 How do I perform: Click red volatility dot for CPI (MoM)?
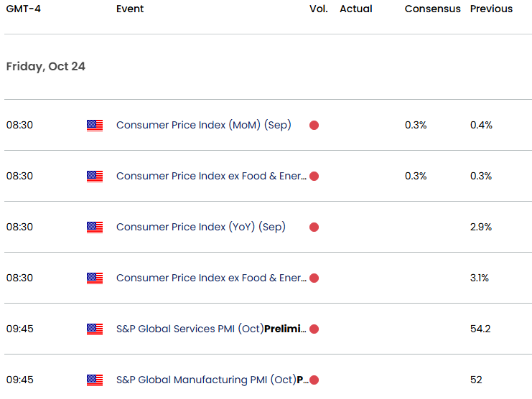click(314, 126)
